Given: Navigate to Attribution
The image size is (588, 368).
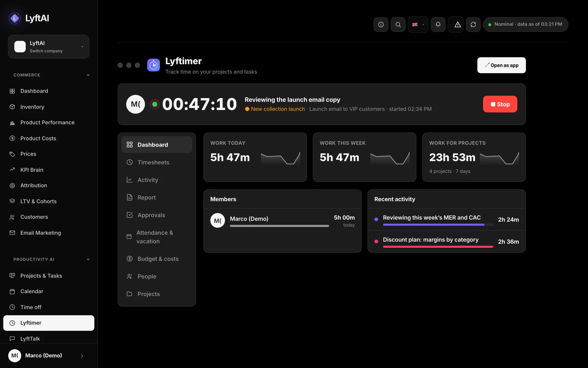Looking at the screenshot, I should 49,186.
